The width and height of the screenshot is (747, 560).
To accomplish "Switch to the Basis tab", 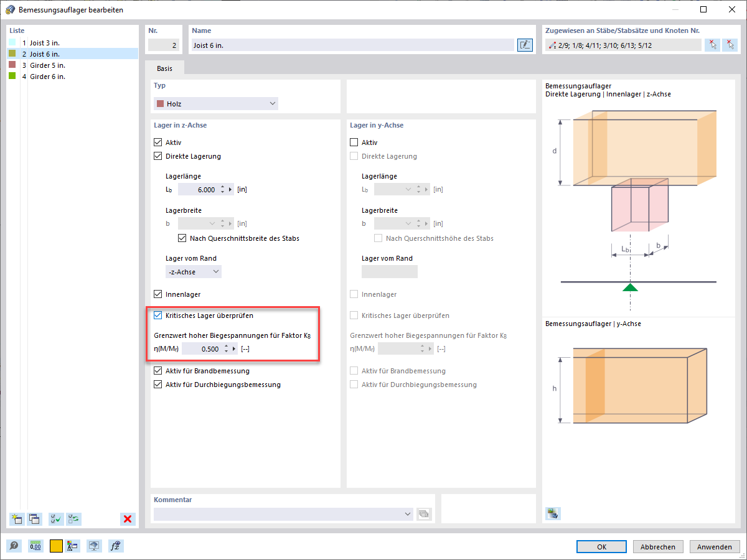I will (x=165, y=68).
